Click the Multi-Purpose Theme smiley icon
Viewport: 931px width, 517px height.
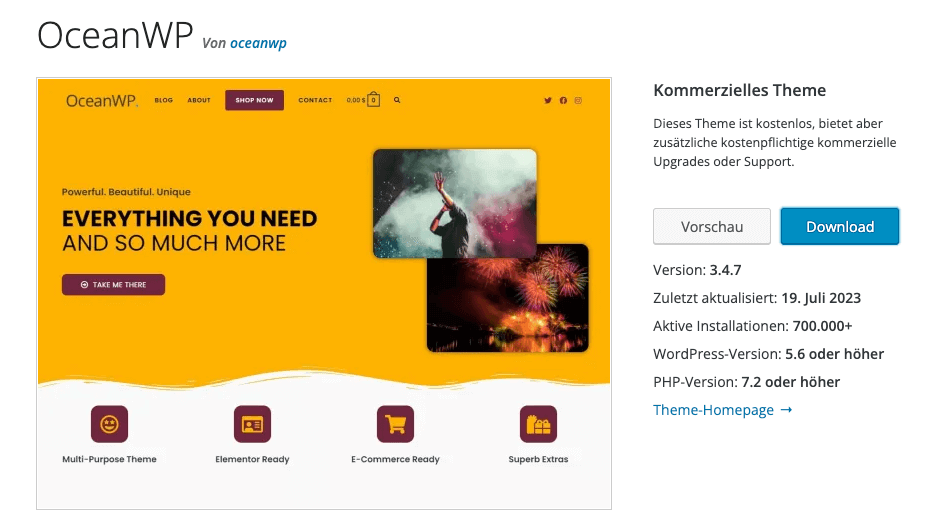[109, 424]
